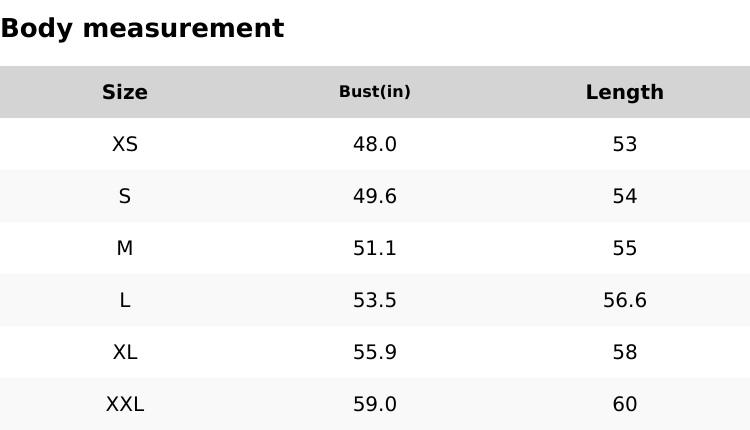Click bust value 55.9
The width and height of the screenshot is (750, 430).
(x=375, y=352)
